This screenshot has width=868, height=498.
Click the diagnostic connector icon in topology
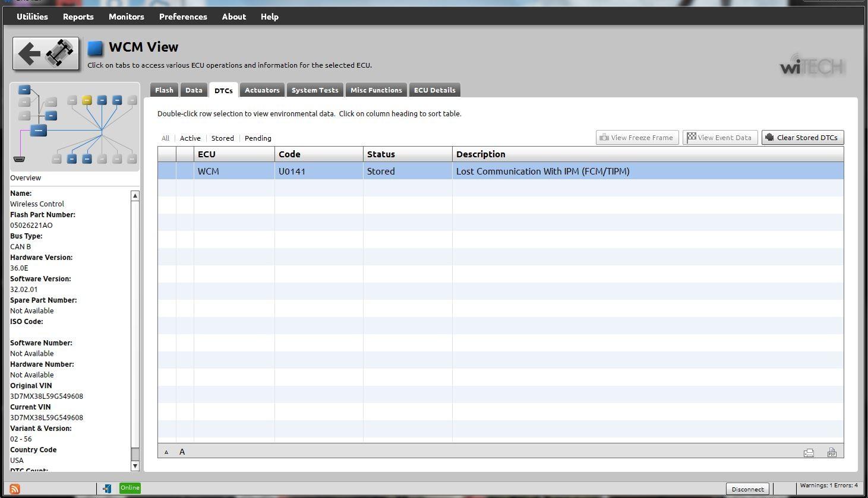click(19, 159)
